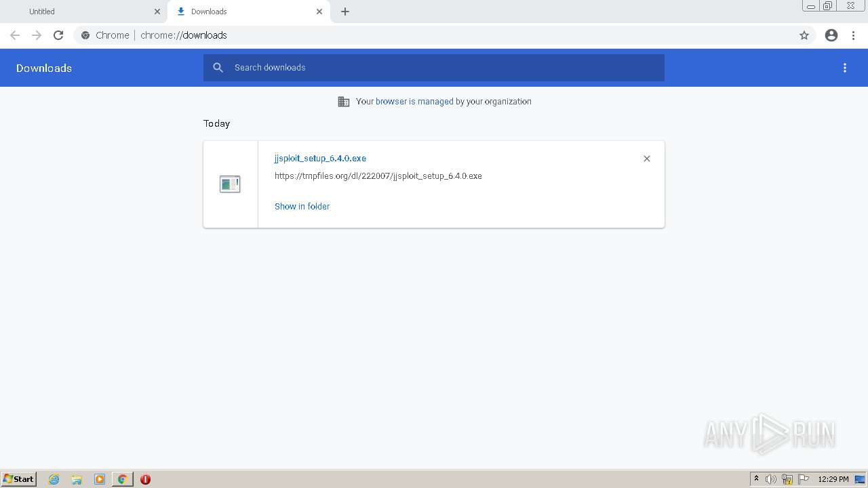Remove jjsploit_setup_6.4.0.exe from the list
868x488 pixels.
point(647,159)
